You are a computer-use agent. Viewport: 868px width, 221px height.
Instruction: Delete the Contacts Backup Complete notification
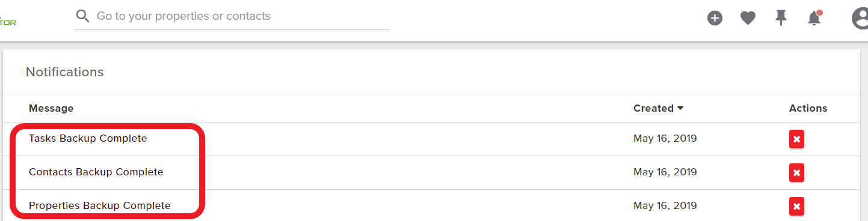click(796, 172)
